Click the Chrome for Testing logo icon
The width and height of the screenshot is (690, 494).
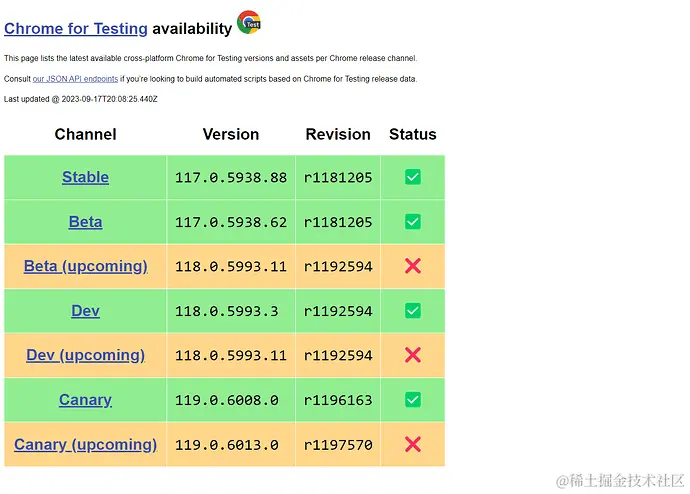pos(249,22)
